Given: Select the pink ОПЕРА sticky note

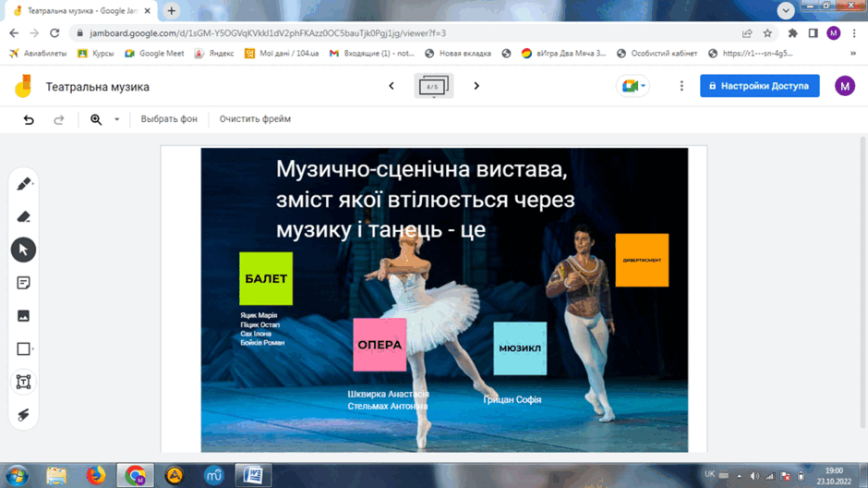Looking at the screenshot, I should 380,345.
